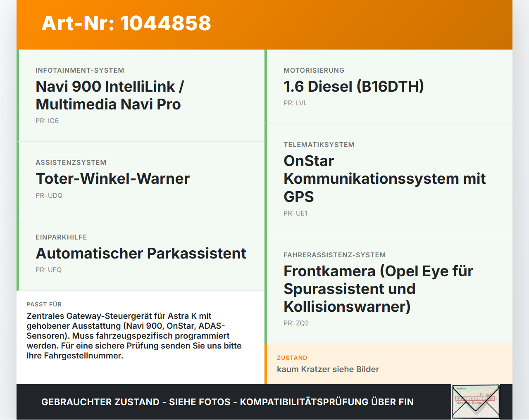Screen dimensions: 529x420
Task: Click the 'PR: UFQ' code
Action: coord(48,270)
